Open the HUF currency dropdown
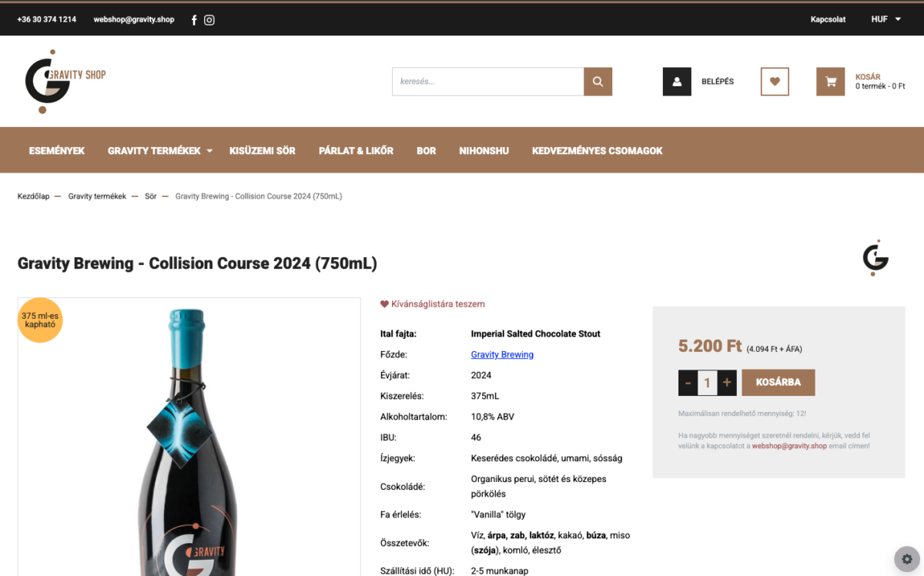The width and height of the screenshot is (924, 576). point(885,19)
